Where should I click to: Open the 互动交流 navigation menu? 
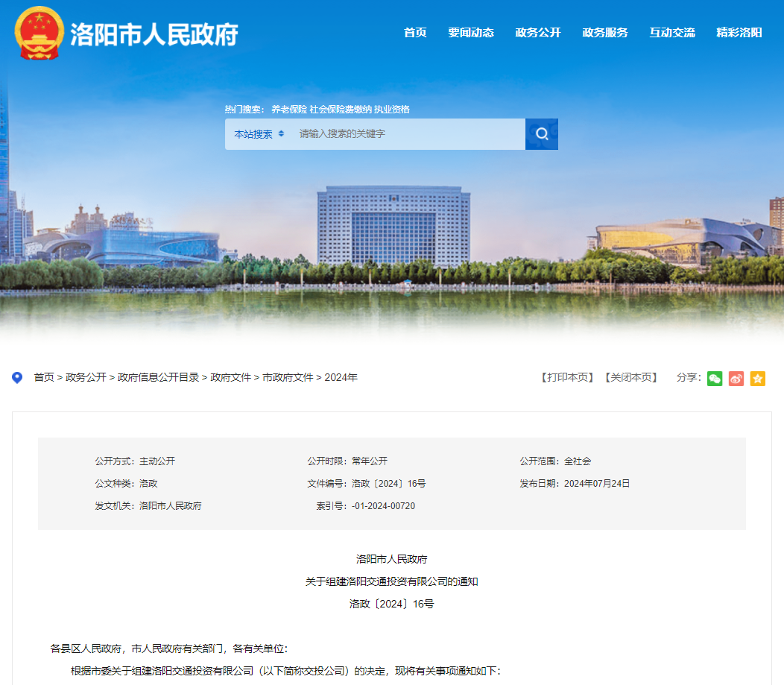click(x=671, y=33)
